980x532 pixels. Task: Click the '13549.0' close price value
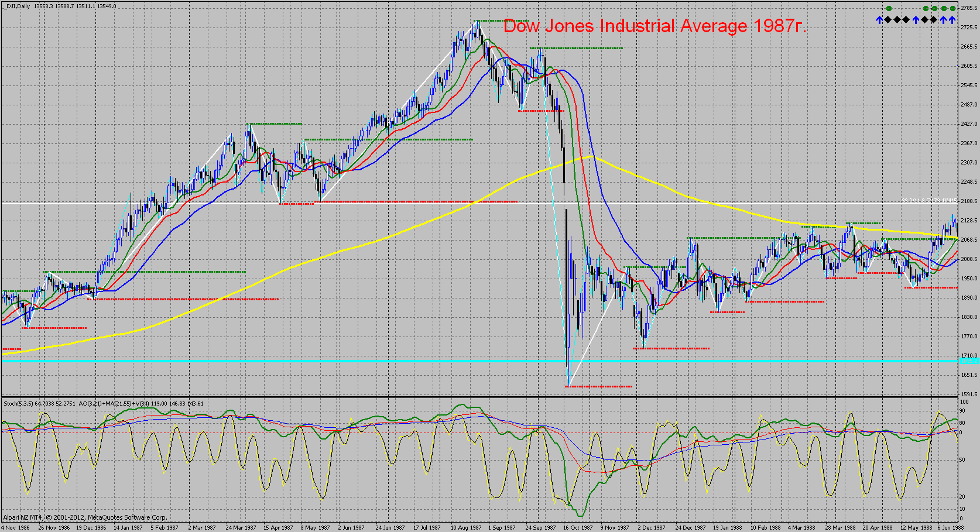(x=107, y=6)
